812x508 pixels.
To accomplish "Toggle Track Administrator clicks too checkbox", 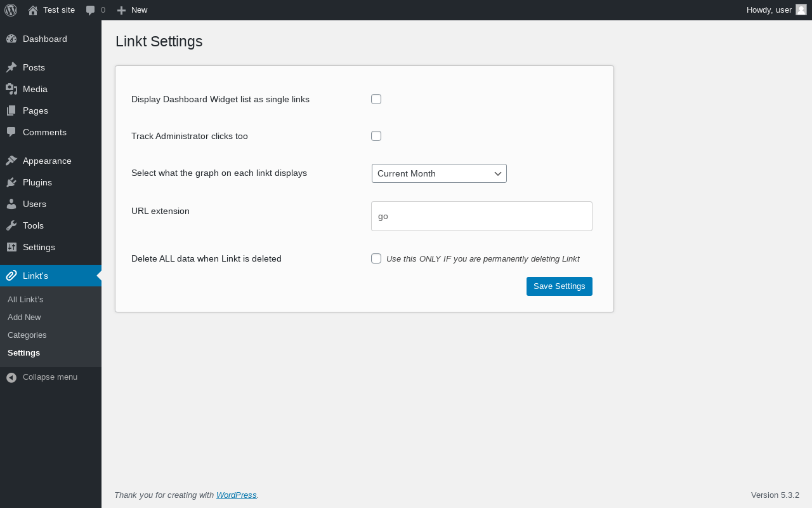I will click(376, 136).
